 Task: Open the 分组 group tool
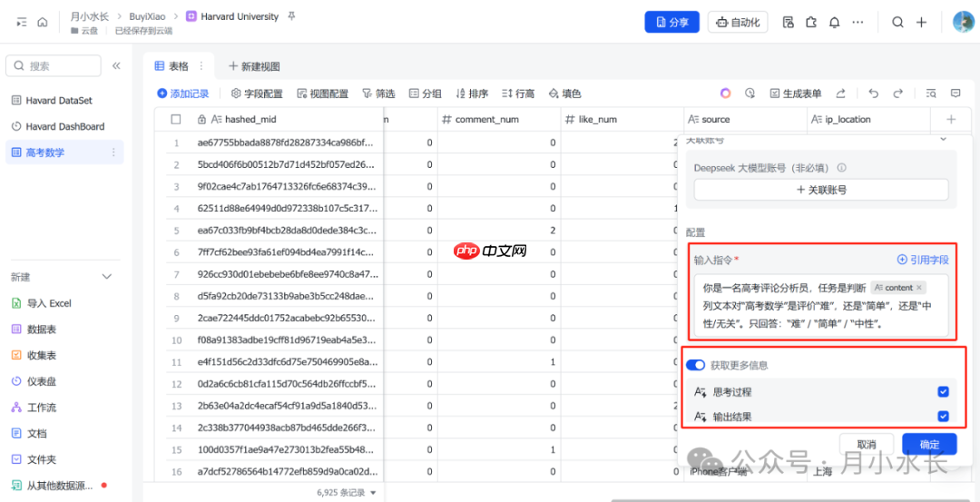tap(425, 94)
